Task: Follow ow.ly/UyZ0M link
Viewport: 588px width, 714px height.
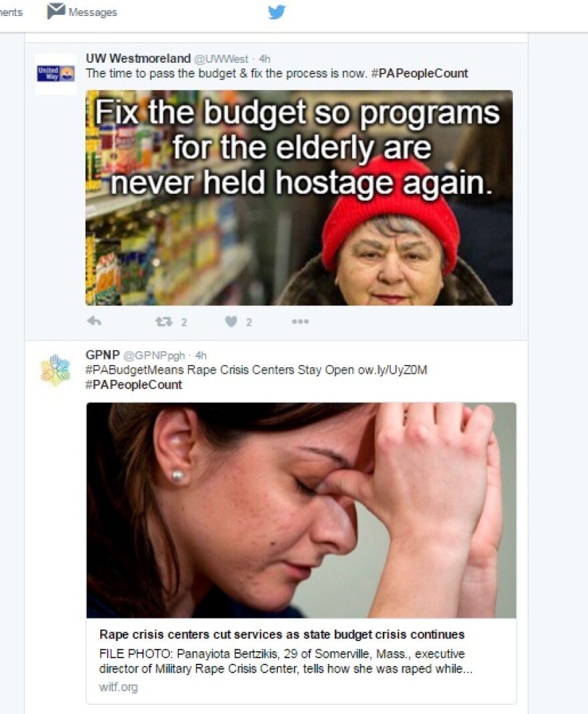Action: click(393, 370)
